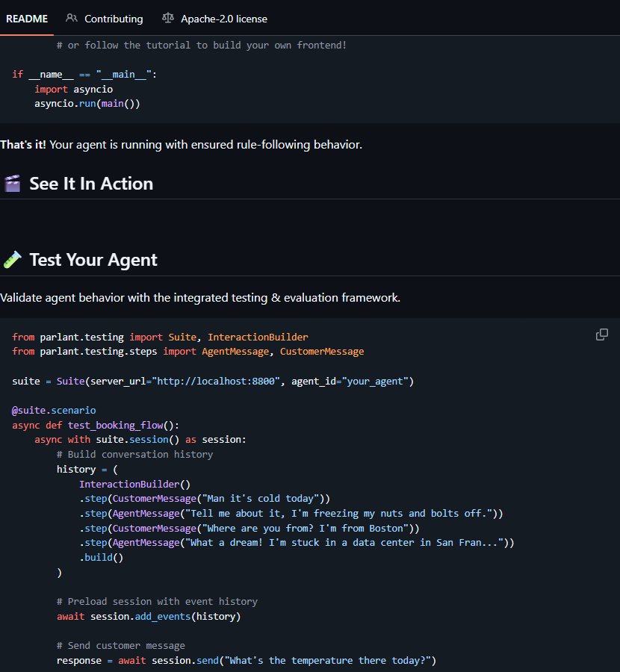Click the test tube emoji beside Test Your Agent

[x=13, y=260]
